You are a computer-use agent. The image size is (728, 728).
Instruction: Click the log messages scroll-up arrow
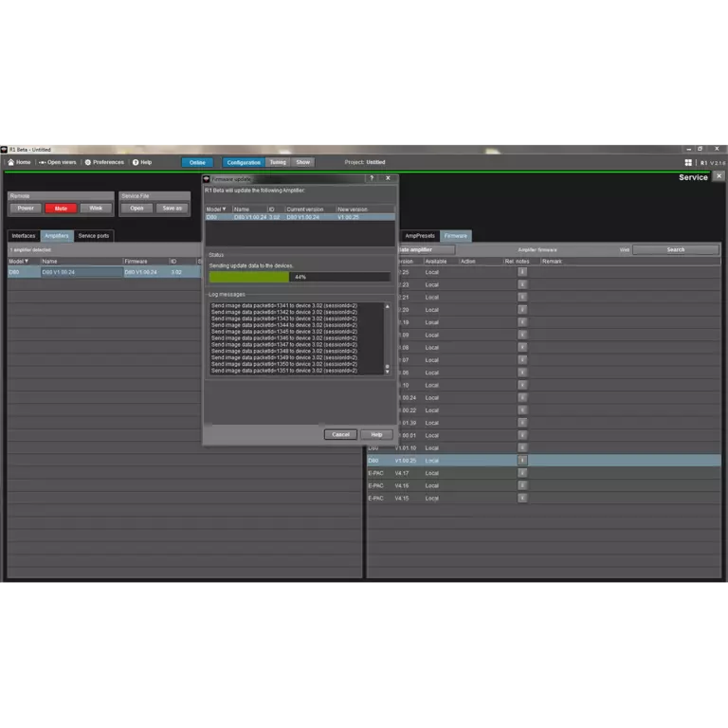click(x=387, y=306)
